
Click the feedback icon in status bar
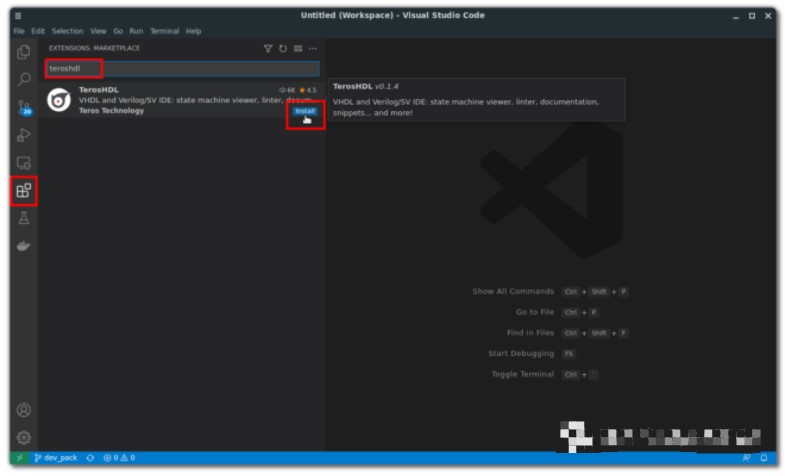(746, 457)
